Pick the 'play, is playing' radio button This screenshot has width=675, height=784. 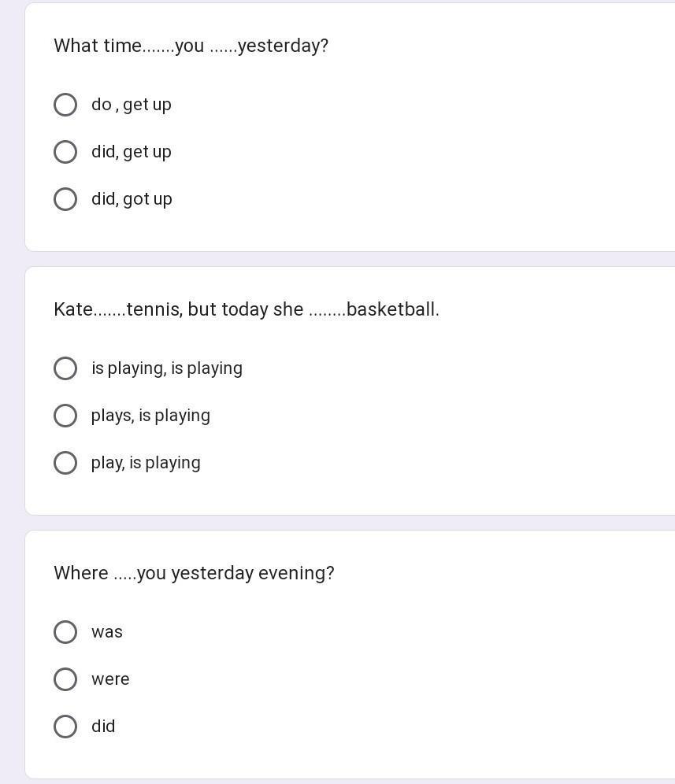(65, 463)
